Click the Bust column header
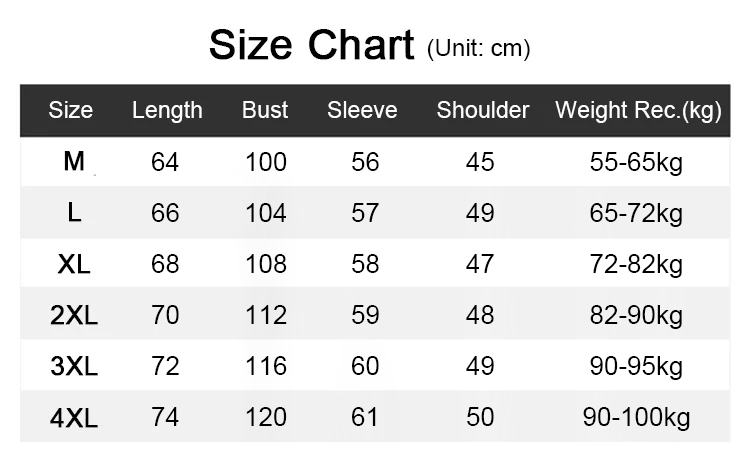 coord(265,110)
